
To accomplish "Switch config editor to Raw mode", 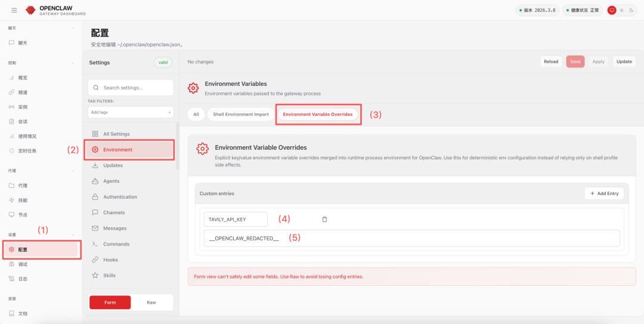I will (151, 303).
